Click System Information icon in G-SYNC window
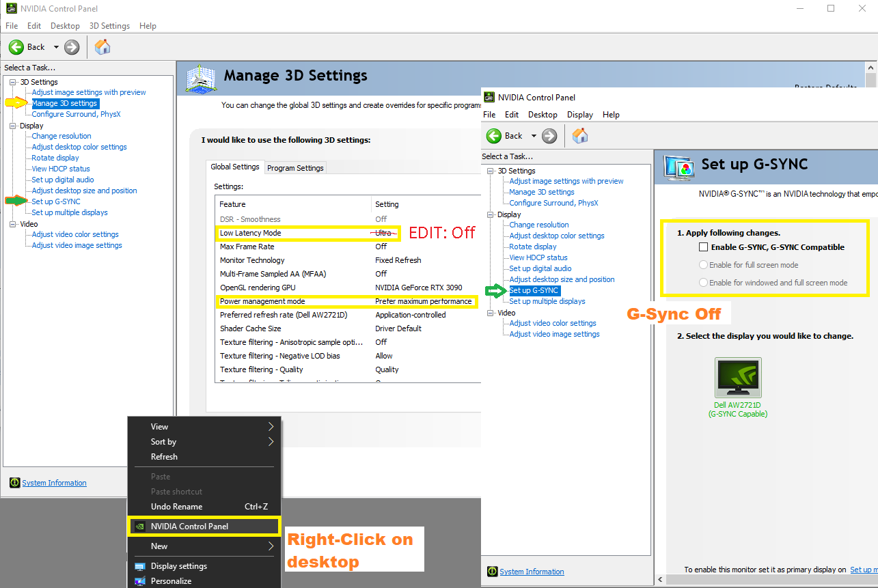The height and width of the screenshot is (588, 878). pyautogui.click(x=493, y=572)
